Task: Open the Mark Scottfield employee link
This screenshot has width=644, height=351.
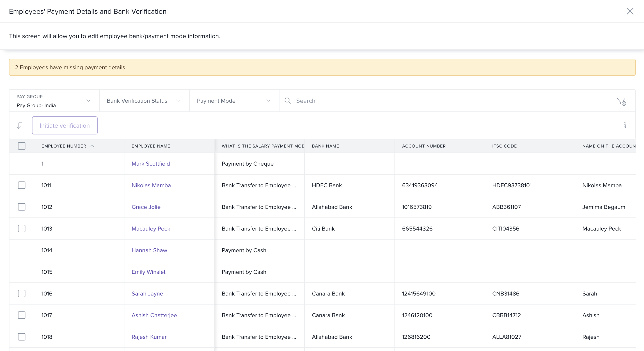Action: (x=151, y=164)
